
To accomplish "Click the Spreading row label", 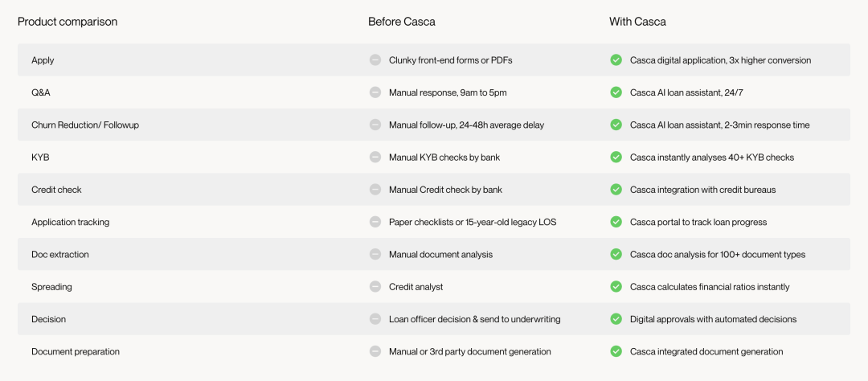I will [x=51, y=287].
